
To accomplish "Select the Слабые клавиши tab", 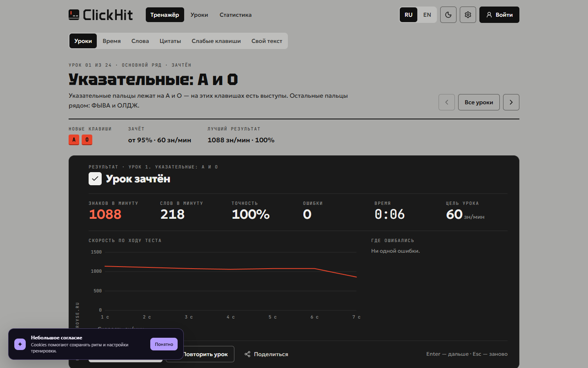I will pyautogui.click(x=216, y=41).
